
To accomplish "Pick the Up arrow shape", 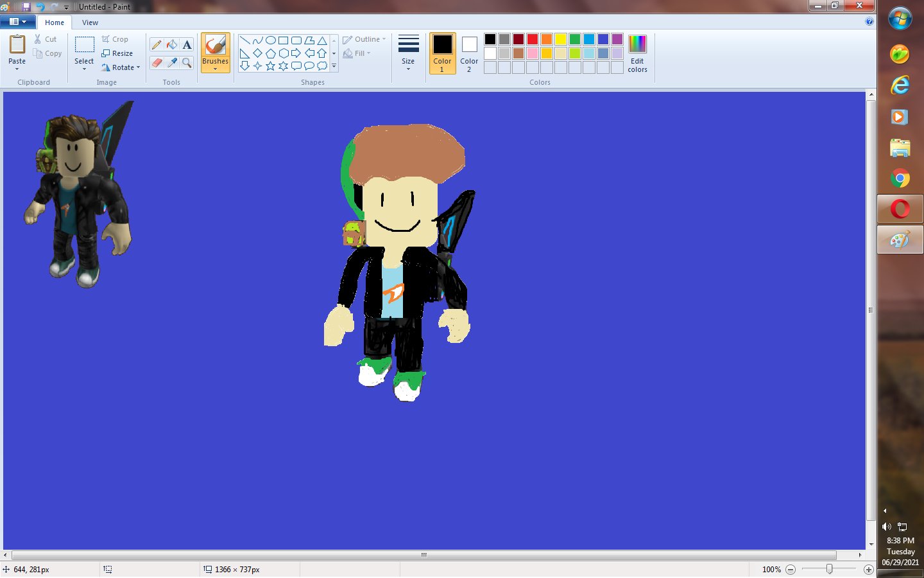I will coord(322,53).
